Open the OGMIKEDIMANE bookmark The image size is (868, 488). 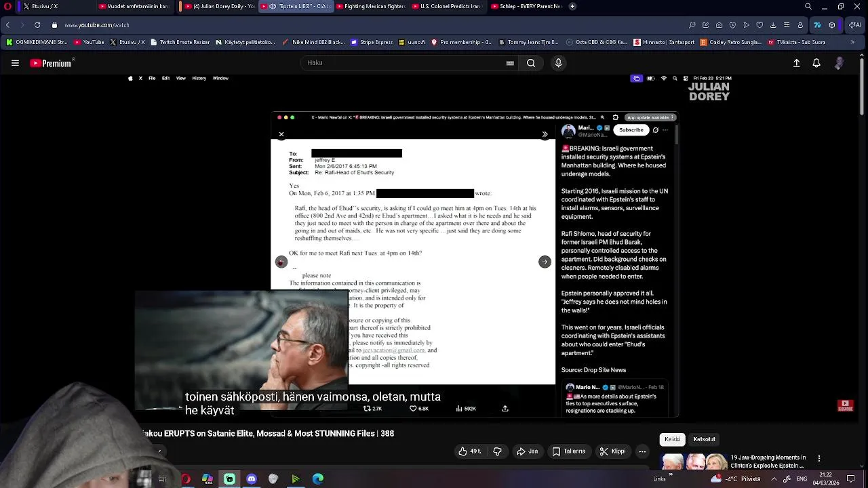click(x=37, y=42)
